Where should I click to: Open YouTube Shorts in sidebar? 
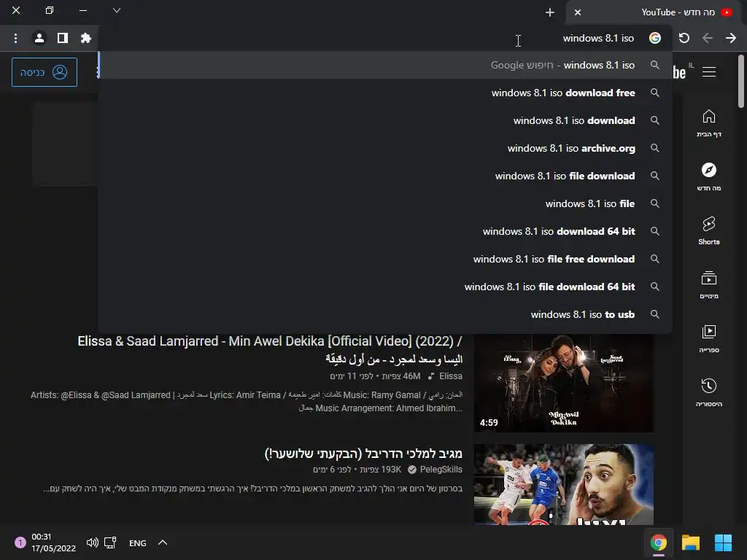tap(709, 231)
